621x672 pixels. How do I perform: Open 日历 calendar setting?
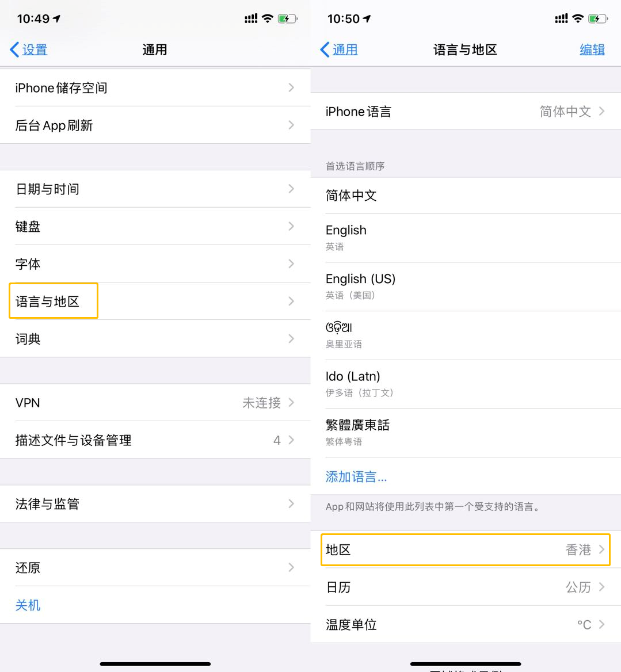click(466, 587)
